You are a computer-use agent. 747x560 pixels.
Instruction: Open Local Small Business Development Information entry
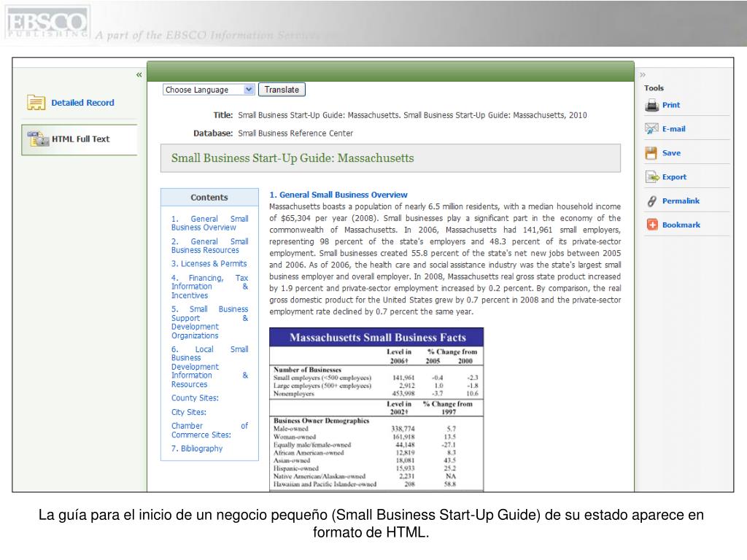coord(209,367)
